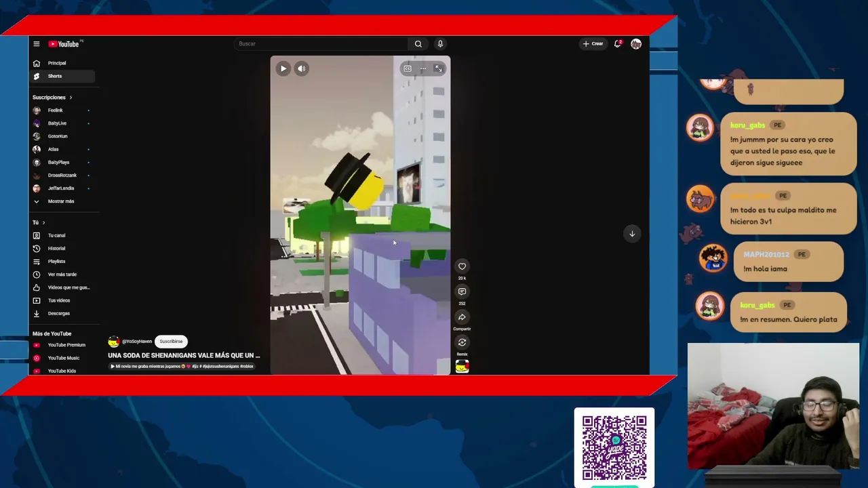Select Shorts in the sidebar
The image size is (868, 488).
(x=62, y=76)
